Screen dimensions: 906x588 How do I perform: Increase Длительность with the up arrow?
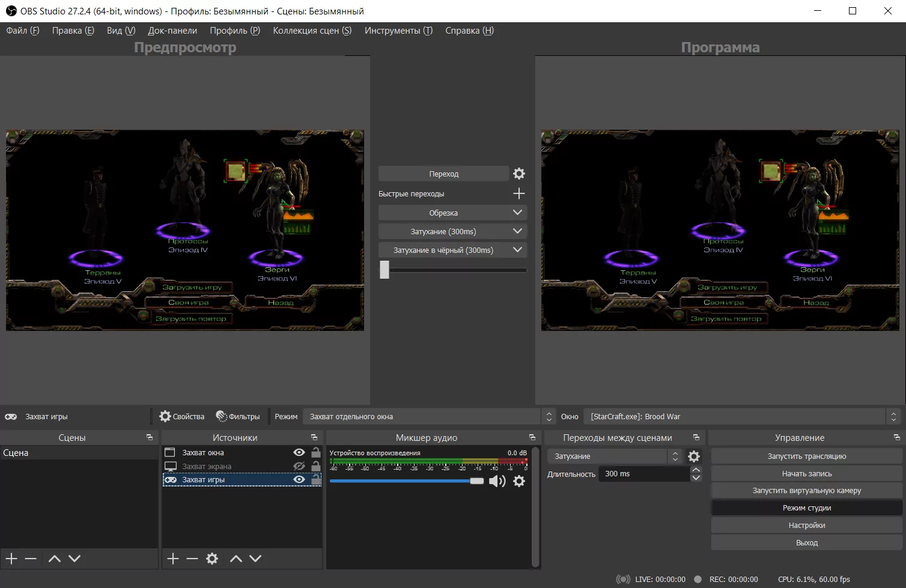[696, 470]
